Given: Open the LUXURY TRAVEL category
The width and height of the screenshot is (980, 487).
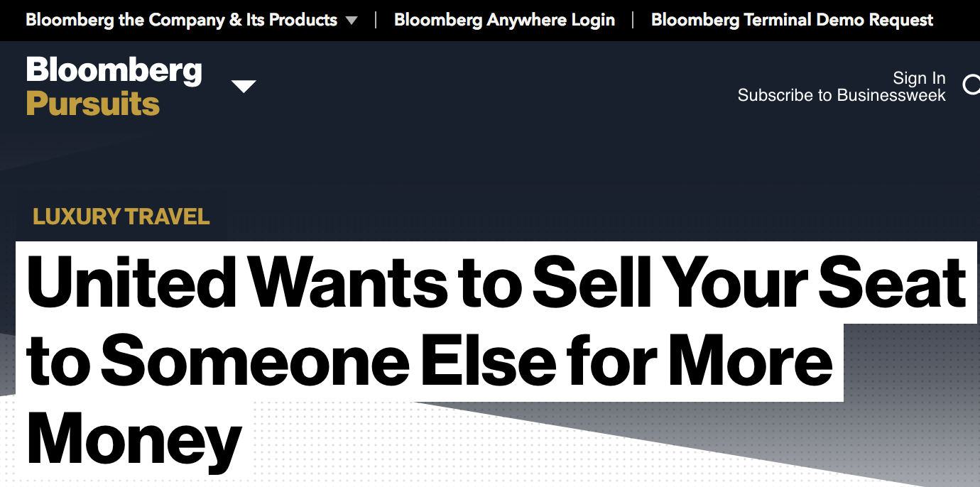Looking at the screenshot, I should click(121, 217).
